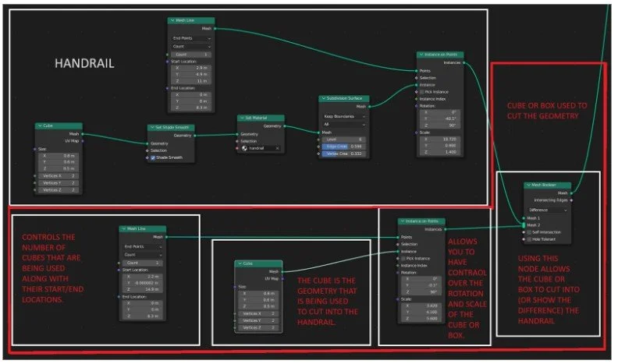This screenshot has height=364, width=618.
Task: Open the All dropdown in Subdivision Surface
Action: coord(344,125)
